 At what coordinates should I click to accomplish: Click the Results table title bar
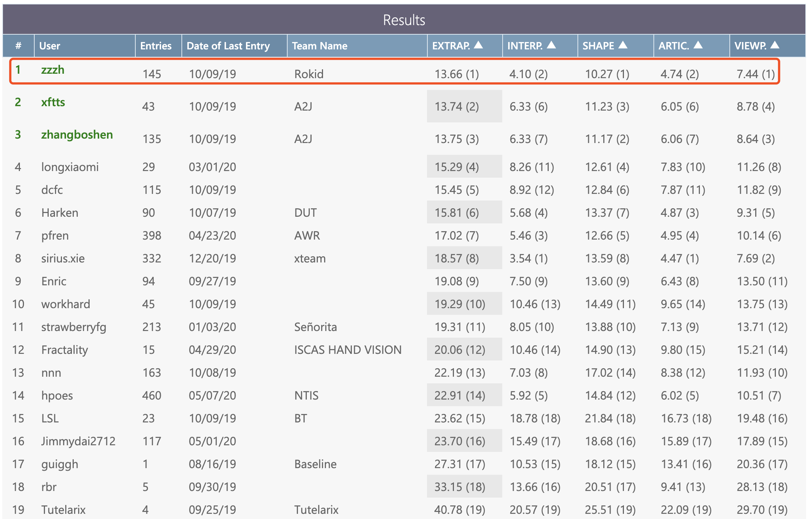point(404,20)
